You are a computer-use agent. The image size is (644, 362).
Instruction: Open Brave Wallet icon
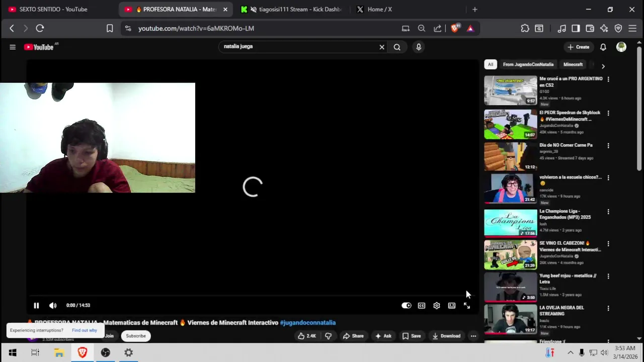(x=590, y=28)
